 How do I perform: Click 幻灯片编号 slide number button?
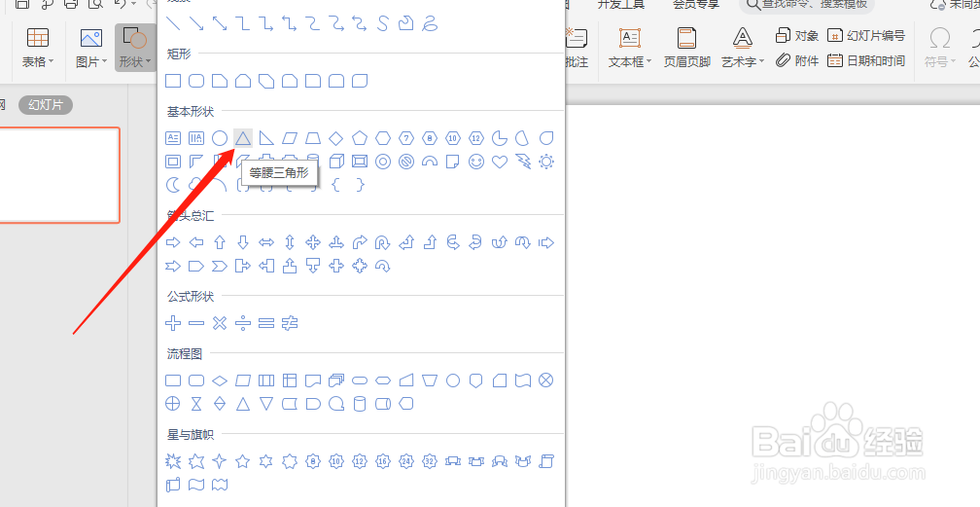click(x=865, y=36)
